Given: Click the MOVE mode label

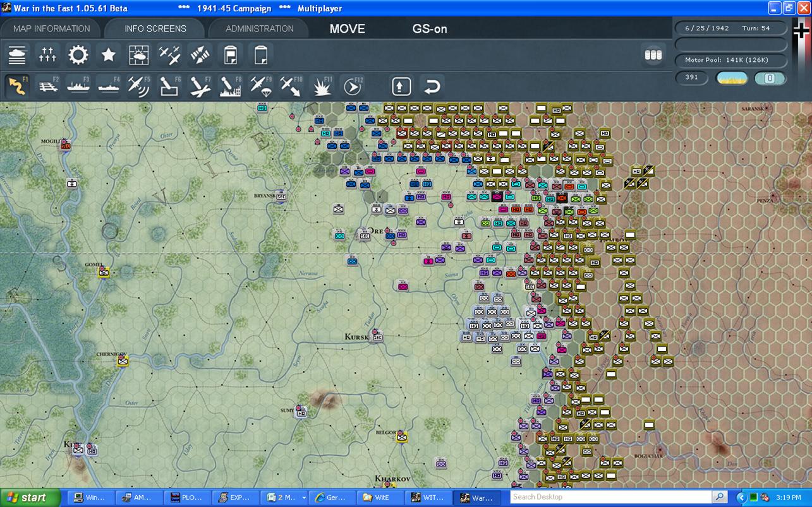Looking at the screenshot, I should [348, 28].
